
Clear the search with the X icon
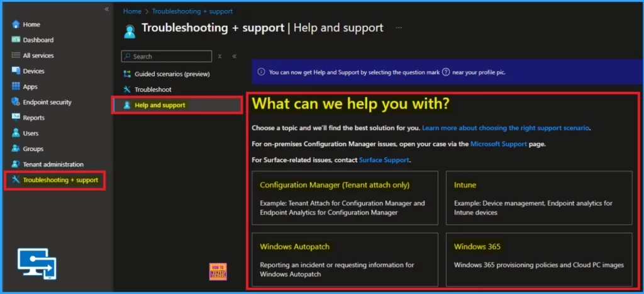pos(219,56)
